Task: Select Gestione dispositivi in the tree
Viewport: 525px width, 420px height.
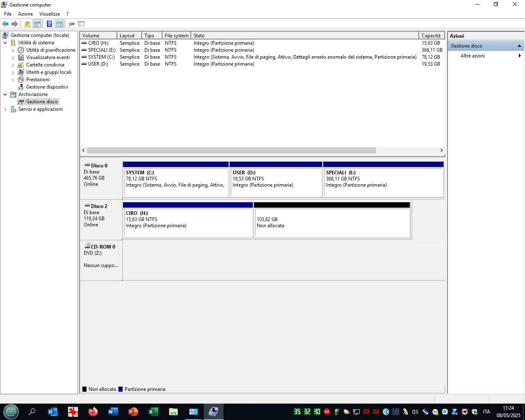Action: tap(47, 87)
